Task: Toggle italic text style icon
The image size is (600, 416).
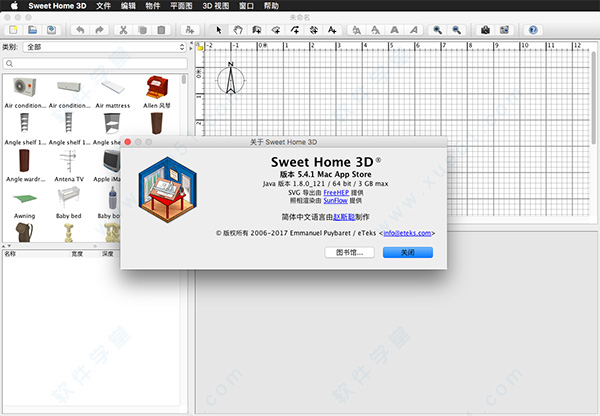Action: pyautogui.click(x=414, y=30)
